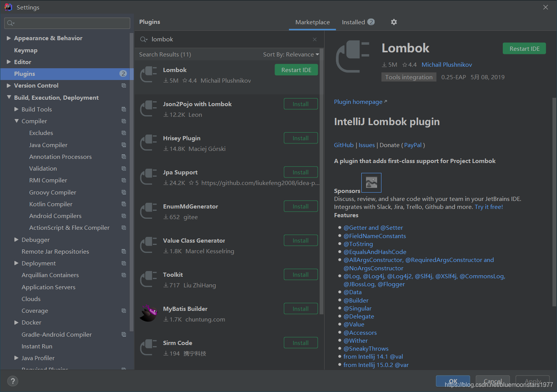The height and width of the screenshot is (392, 557).
Task: Install Json2Pojo with Lombok plugin
Action: coord(301,104)
